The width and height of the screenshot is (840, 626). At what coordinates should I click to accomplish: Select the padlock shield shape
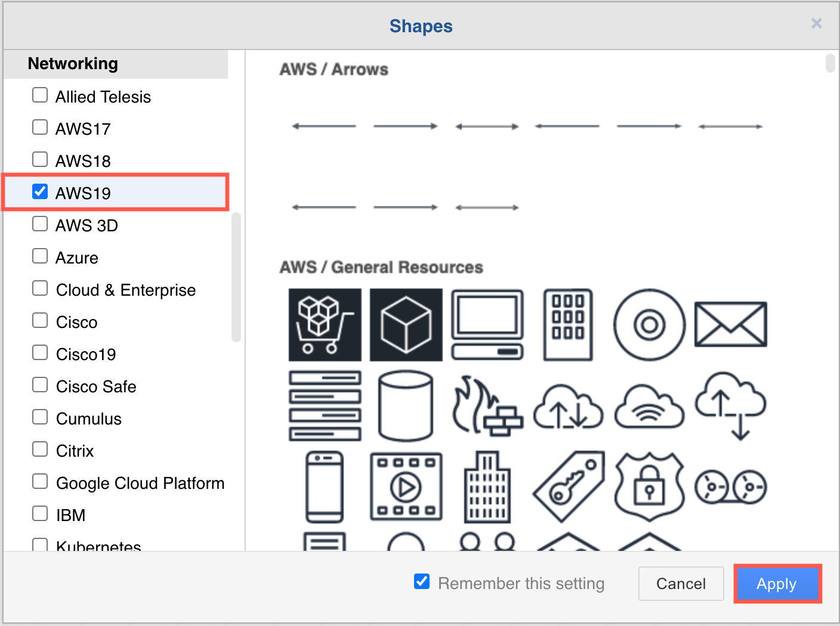(649, 486)
